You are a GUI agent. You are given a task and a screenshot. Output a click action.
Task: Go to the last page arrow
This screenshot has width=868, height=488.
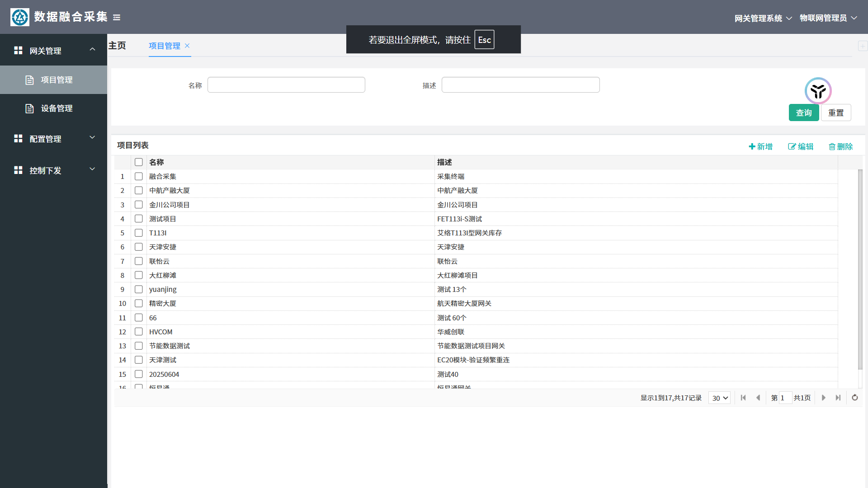838,398
